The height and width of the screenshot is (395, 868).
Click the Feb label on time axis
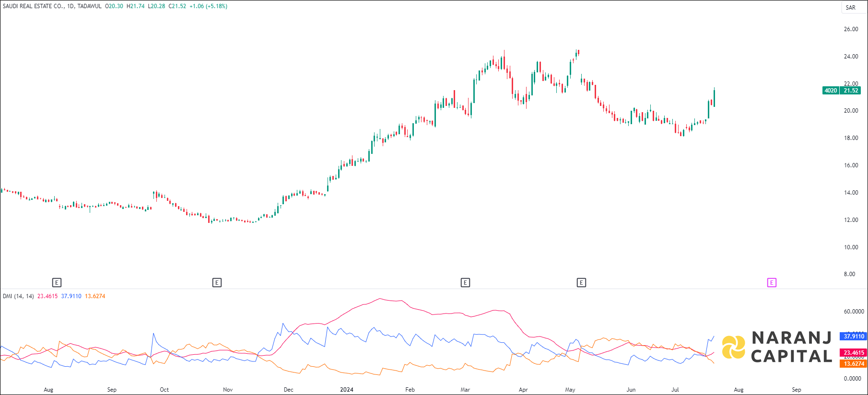410,390
